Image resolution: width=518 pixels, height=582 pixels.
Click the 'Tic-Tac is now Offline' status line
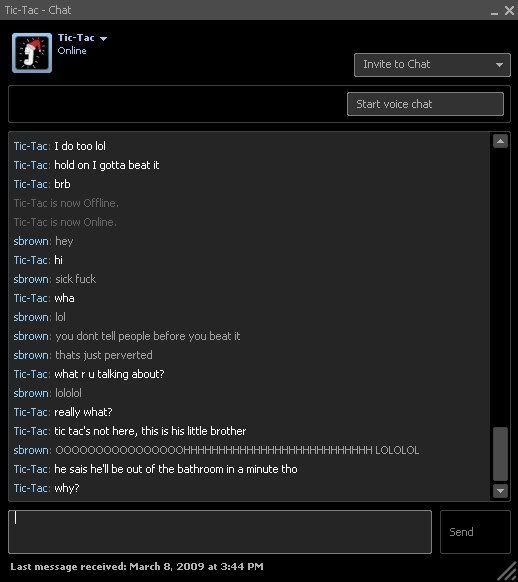[x=66, y=203]
